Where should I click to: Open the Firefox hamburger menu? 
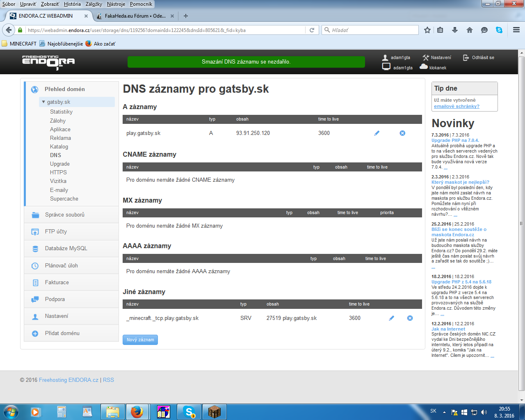[516, 30]
